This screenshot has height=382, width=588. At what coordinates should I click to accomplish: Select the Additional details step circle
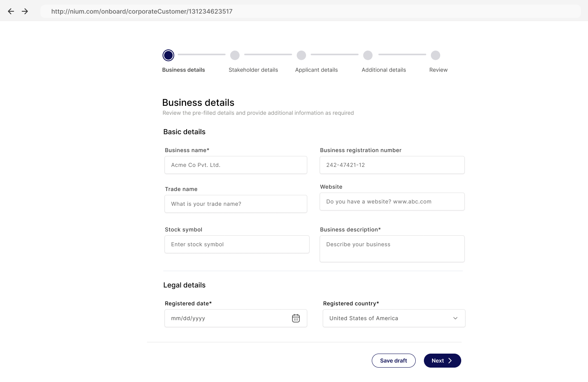[368, 55]
